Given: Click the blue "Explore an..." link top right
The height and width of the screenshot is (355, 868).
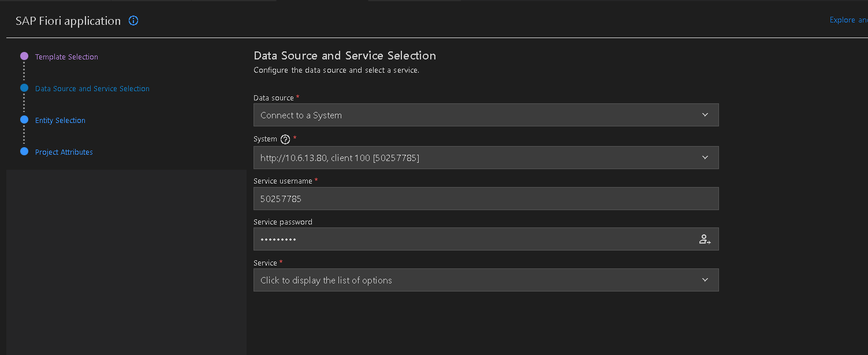Looking at the screenshot, I should pos(847,19).
